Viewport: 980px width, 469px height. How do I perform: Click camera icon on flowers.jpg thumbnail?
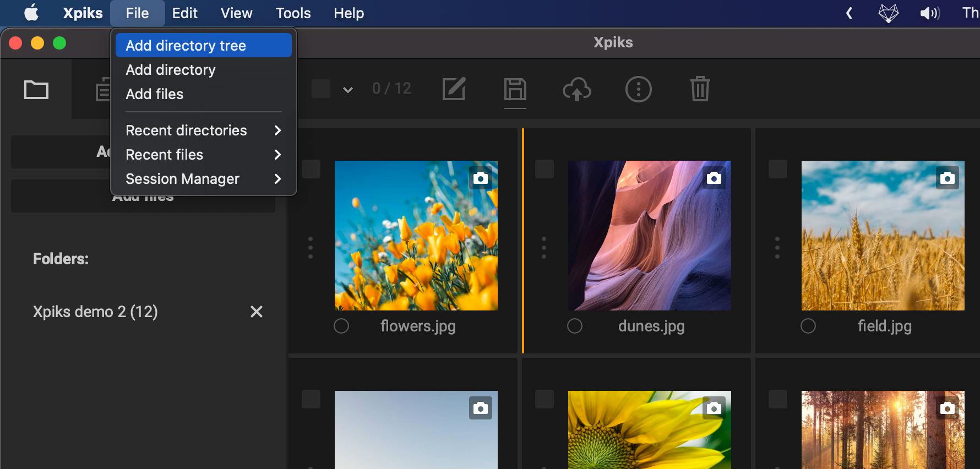click(x=481, y=178)
